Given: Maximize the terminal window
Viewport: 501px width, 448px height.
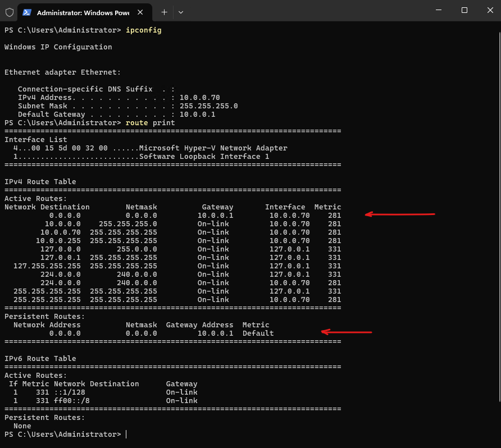Looking at the screenshot, I should pos(464,10).
